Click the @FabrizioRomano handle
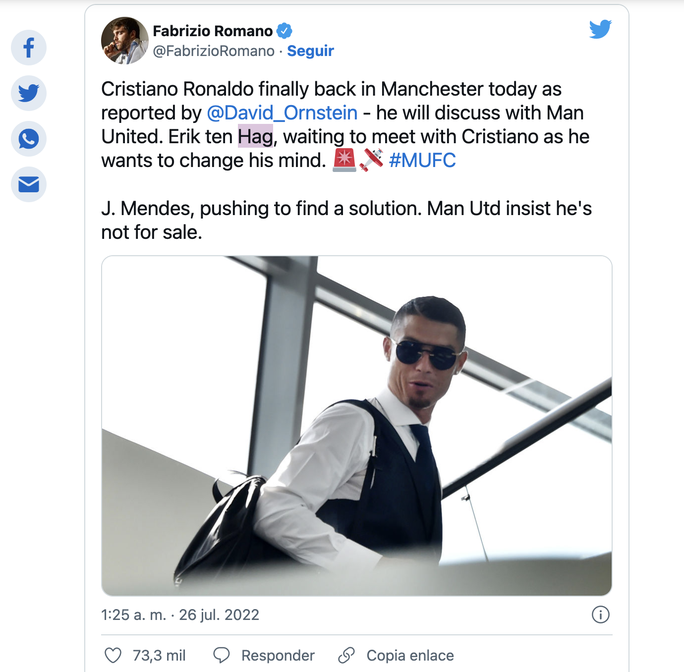The image size is (684, 672). click(213, 51)
